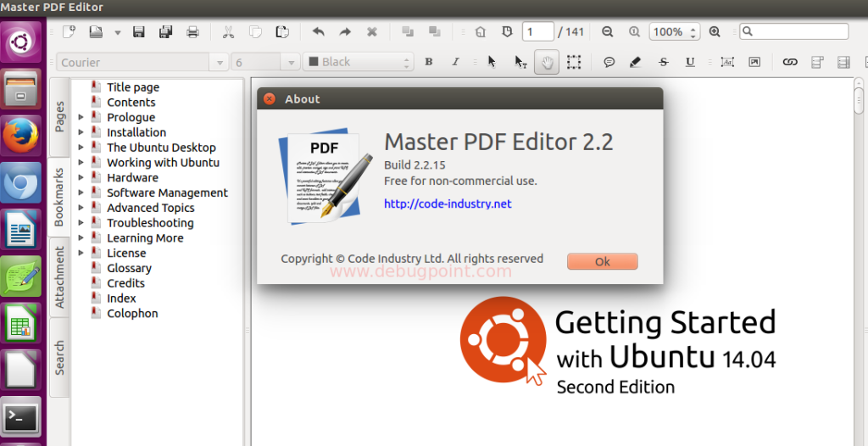Select the Hand tool

tap(547, 62)
